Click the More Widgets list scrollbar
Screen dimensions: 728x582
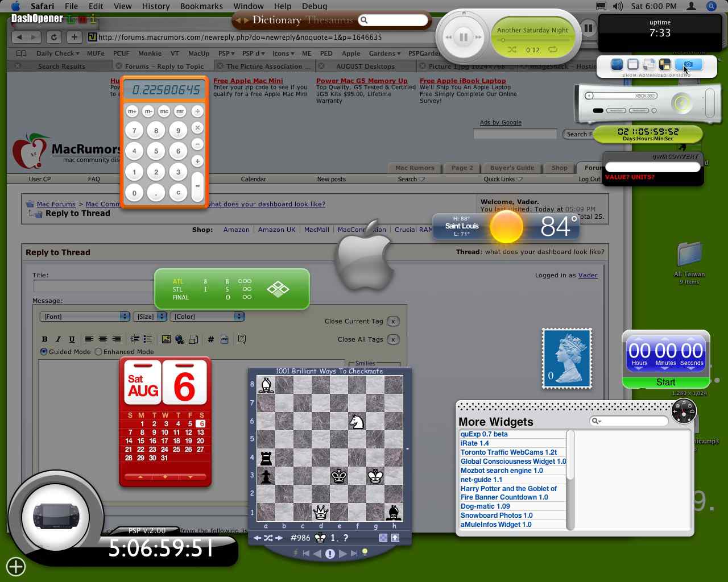[570, 480]
